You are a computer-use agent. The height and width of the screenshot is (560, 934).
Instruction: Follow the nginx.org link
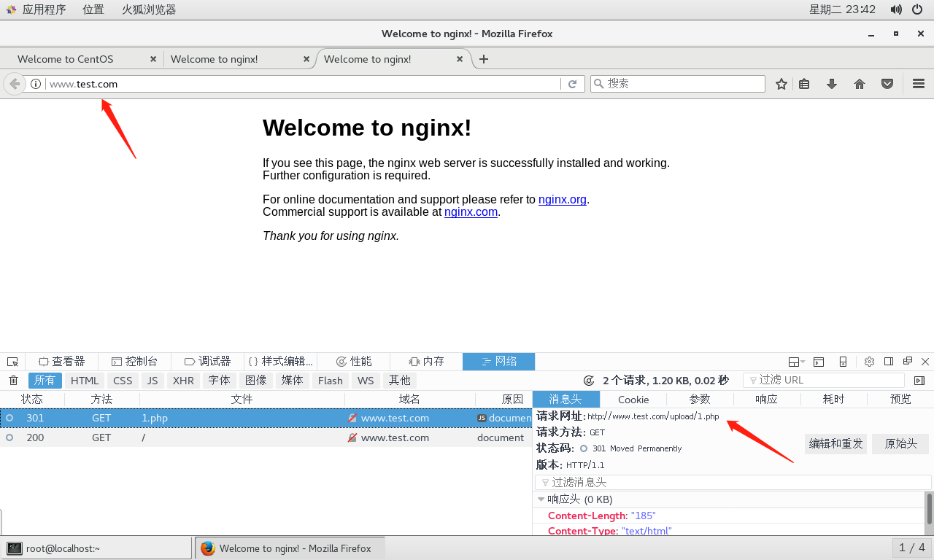(563, 200)
